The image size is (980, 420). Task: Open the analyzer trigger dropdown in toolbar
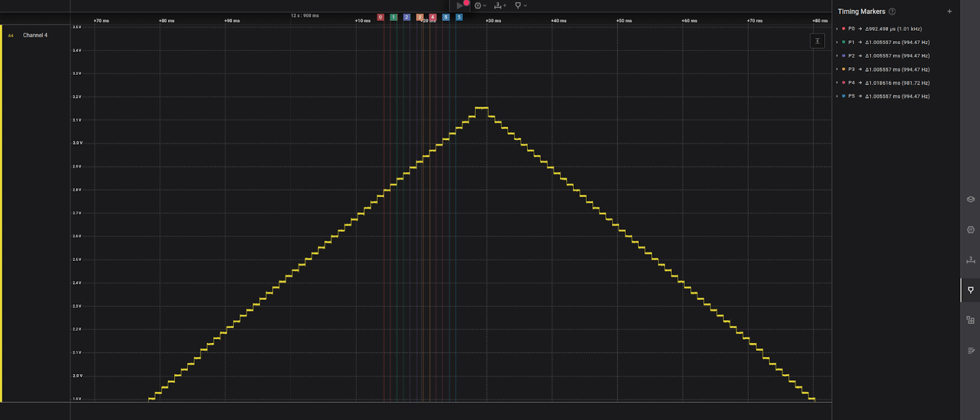click(x=480, y=6)
